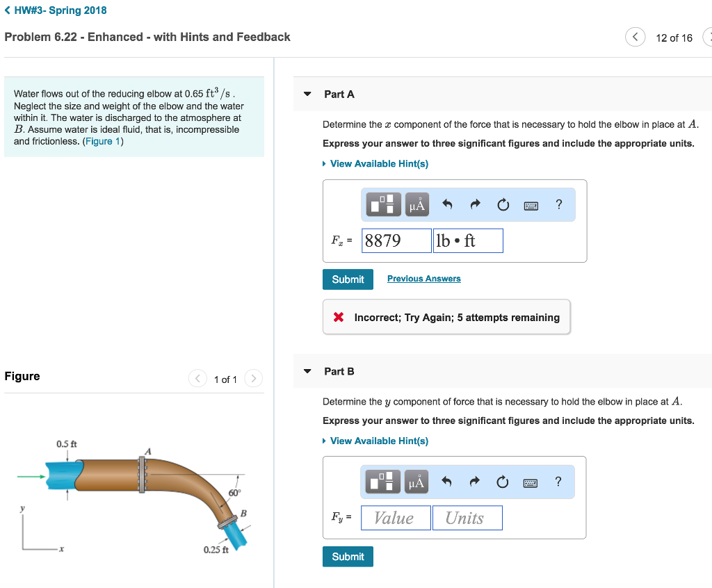Click the templates icon in Part B toolbar
Image resolution: width=712 pixels, height=588 pixels.
point(382,482)
